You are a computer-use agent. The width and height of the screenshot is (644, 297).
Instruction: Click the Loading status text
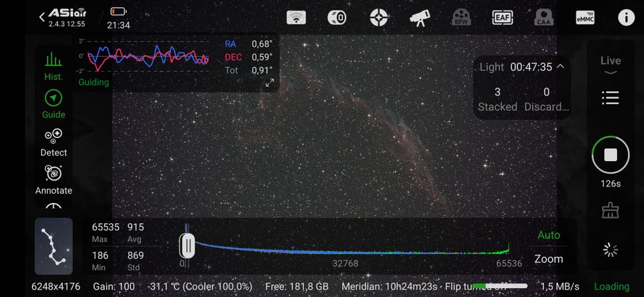pos(612,286)
